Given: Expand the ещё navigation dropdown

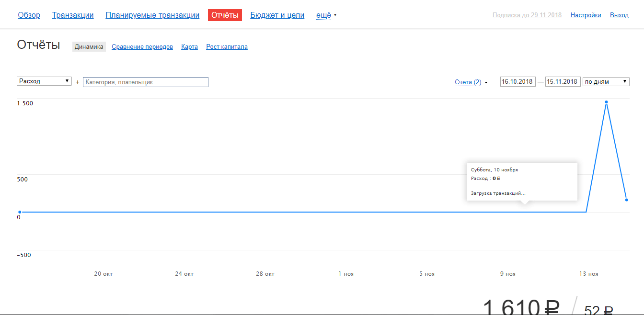Looking at the screenshot, I should point(326,15).
